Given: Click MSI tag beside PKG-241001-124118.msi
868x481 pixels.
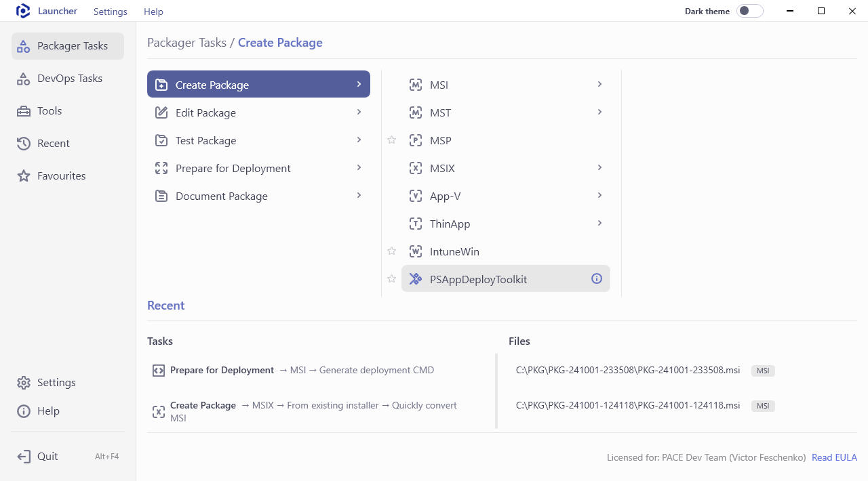Looking at the screenshot, I should 763,406.
